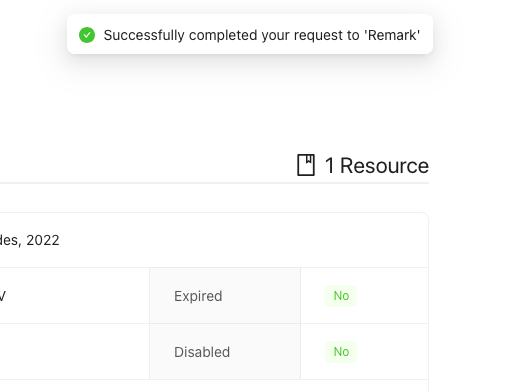The image size is (517, 392).
Task: Click the 'No' badge in Expired row
Action: point(341,296)
